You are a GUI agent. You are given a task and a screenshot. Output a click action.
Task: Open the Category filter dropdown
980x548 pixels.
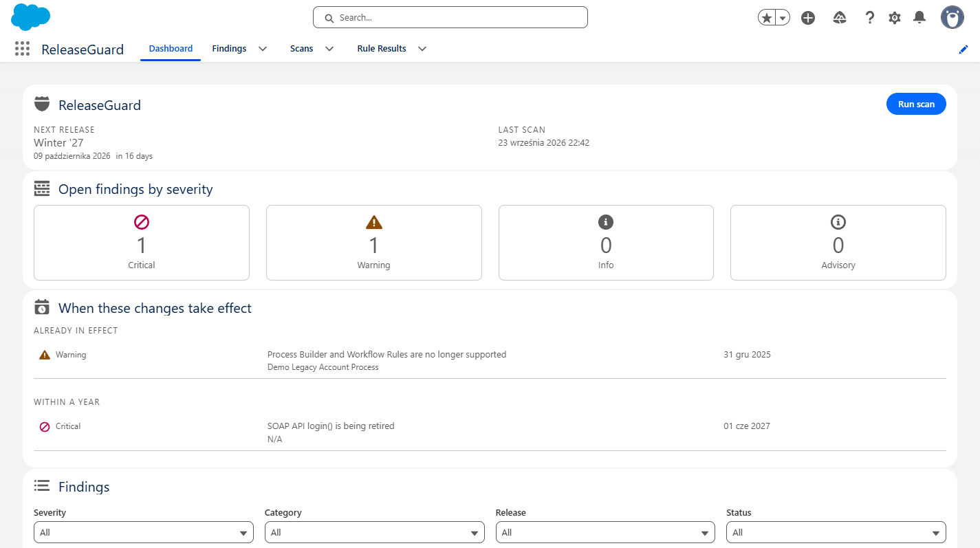(375, 532)
